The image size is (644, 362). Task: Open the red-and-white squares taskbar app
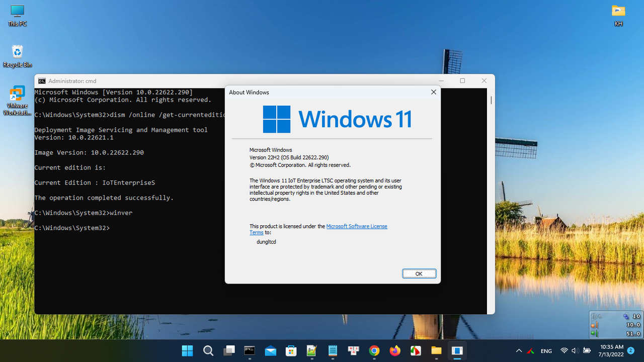(353, 350)
